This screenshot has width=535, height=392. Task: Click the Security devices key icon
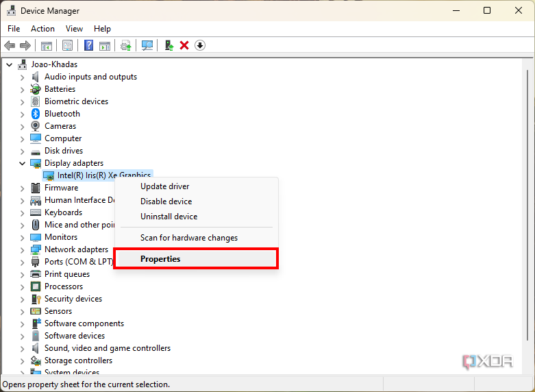point(36,299)
